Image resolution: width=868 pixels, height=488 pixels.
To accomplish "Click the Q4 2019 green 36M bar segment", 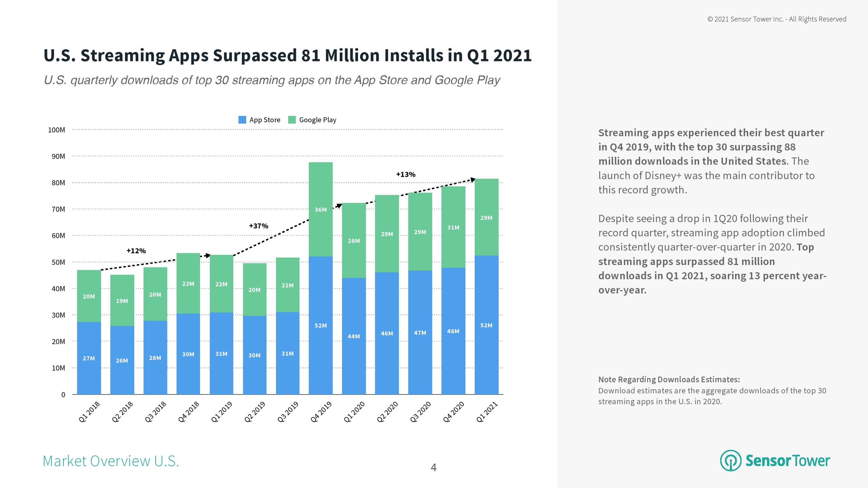I will (320, 209).
